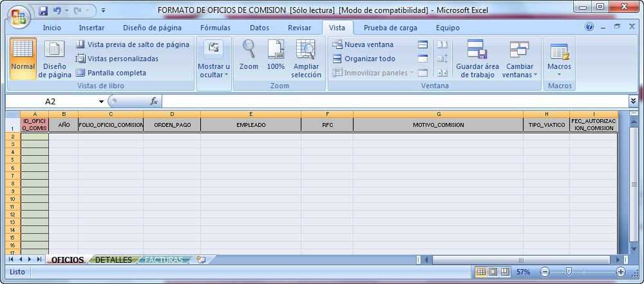Click the MOTIVO_COMISION header cell

pos(438,125)
